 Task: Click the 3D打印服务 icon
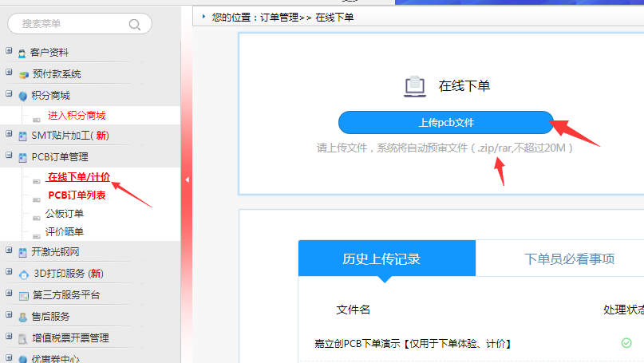(x=22, y=274)
